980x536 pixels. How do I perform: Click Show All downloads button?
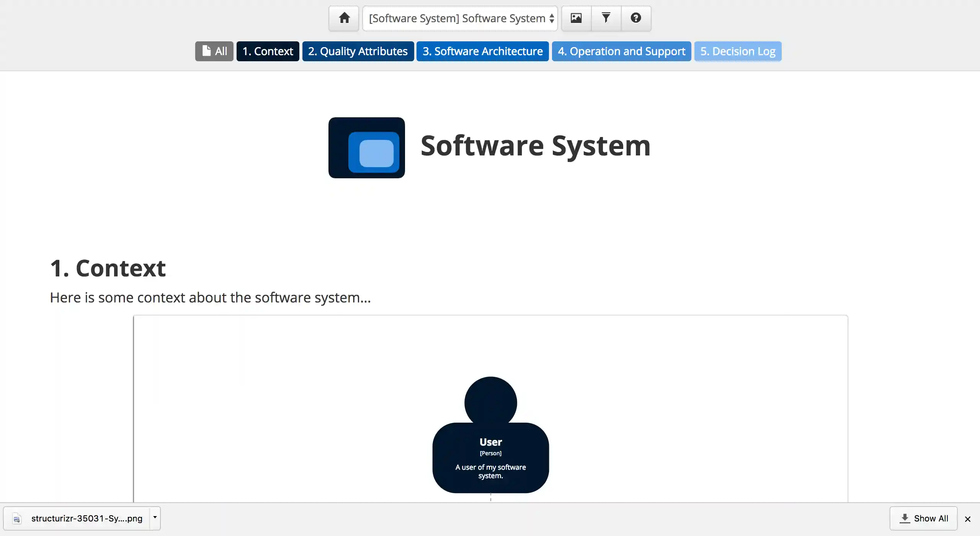click(923, 518)
